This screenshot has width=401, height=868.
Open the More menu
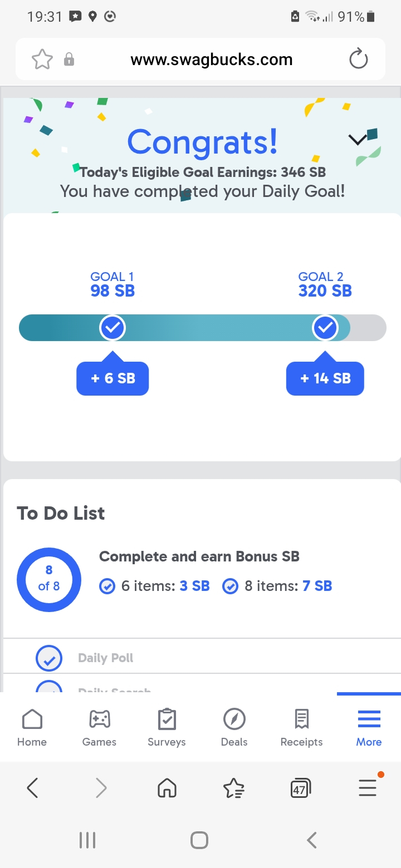[x=369, y=727]
